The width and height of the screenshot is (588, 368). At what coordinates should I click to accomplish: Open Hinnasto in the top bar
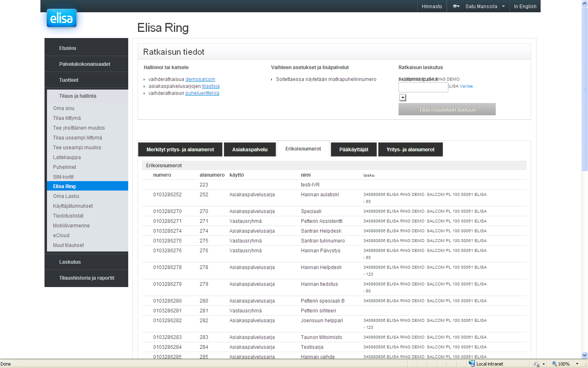[432, 6]
